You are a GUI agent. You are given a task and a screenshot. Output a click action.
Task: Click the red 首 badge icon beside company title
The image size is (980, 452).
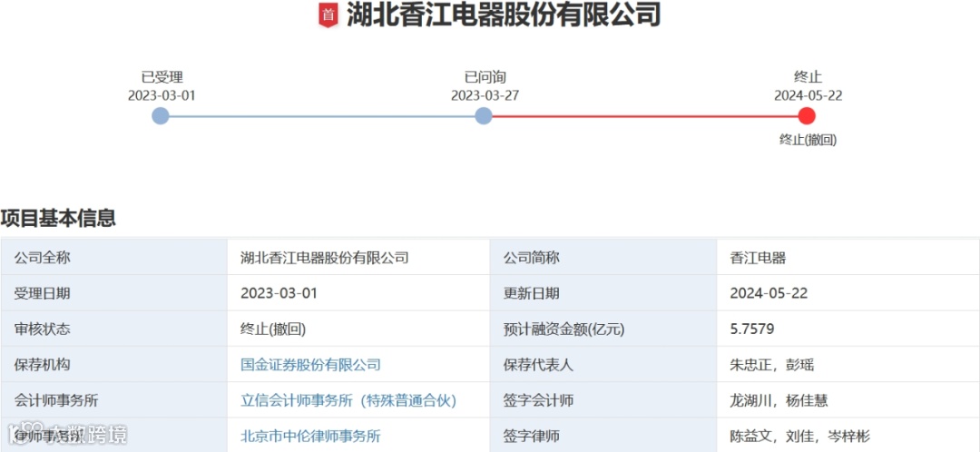click(328, 15)
